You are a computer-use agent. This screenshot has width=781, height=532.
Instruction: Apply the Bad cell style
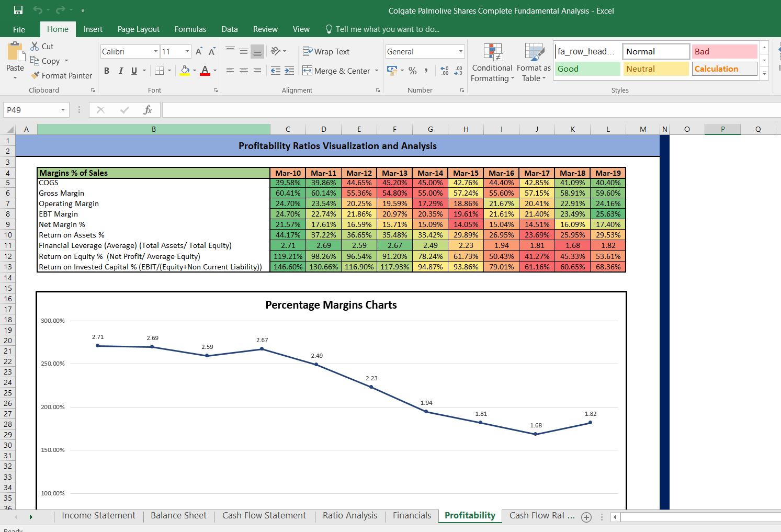pos(725,51)
